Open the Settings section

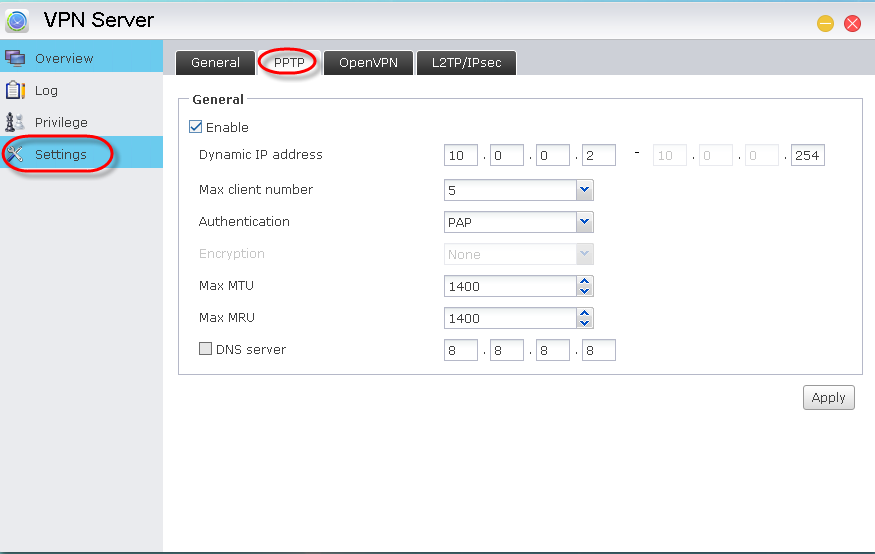81,153
